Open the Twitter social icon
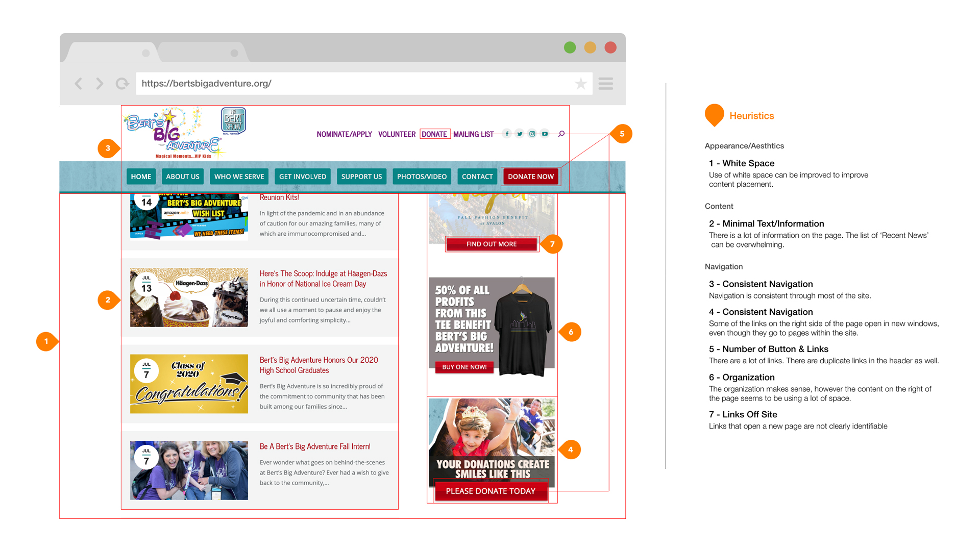The width and height of the screenshot is (980, 551). (520, 134)
